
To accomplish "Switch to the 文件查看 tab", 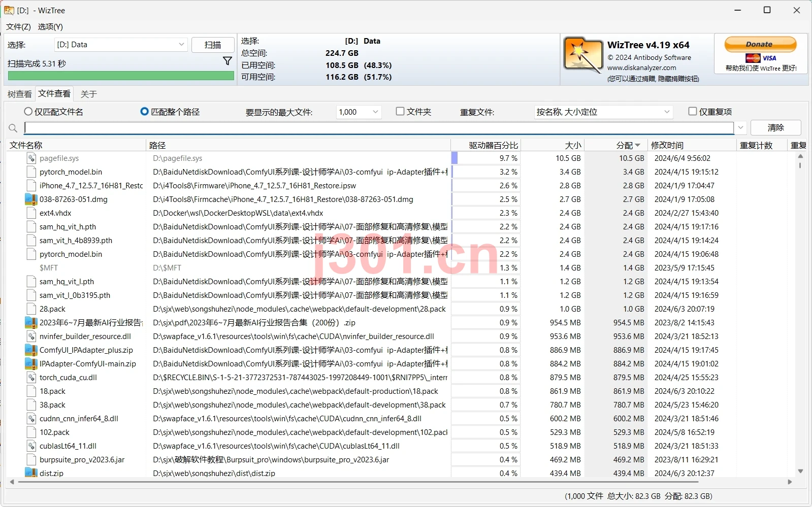I will 54,93.
